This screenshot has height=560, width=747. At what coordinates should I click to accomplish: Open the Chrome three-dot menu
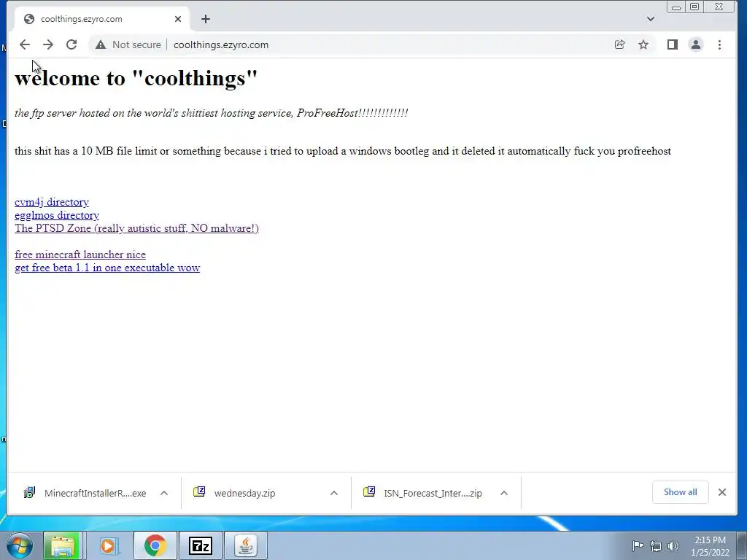(720, 44)
